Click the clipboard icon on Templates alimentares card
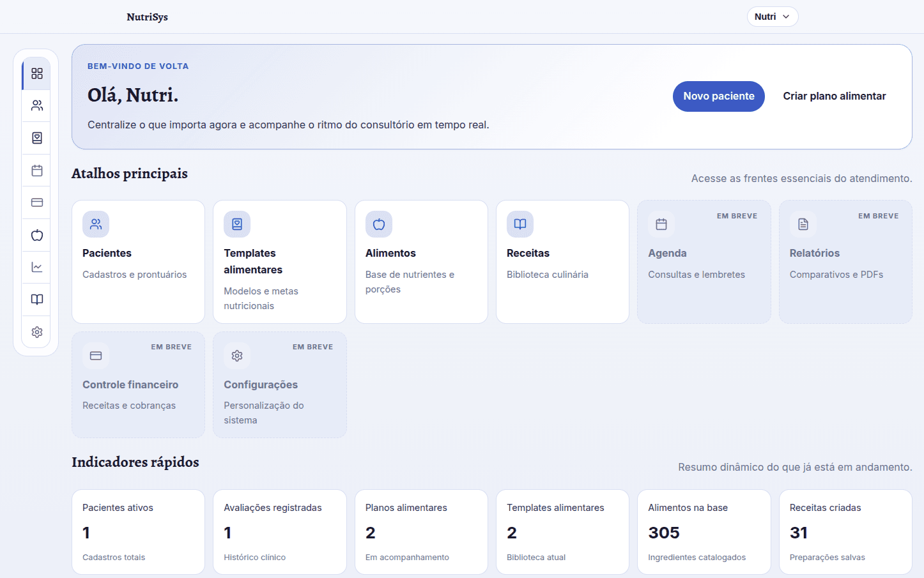 237,224
